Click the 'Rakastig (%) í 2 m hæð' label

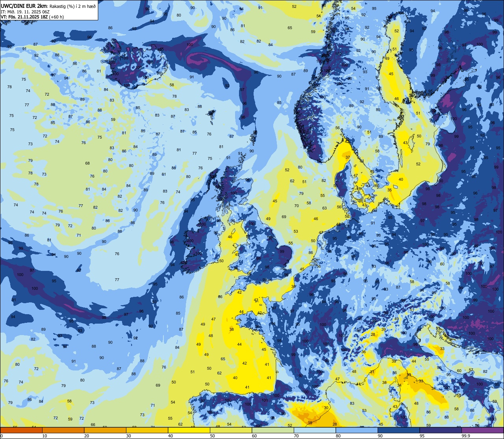coord(72,6)
